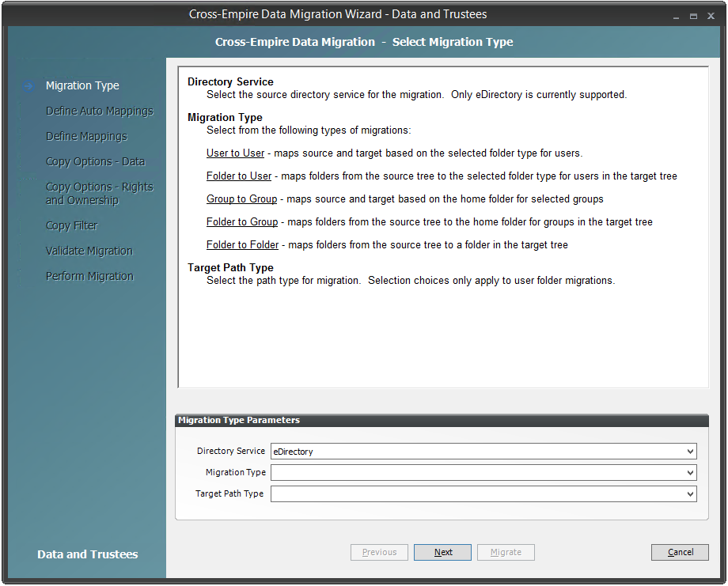This screenshot has height=586, width=728.
Task: Click the Previous button
Action: coord(379,552)
